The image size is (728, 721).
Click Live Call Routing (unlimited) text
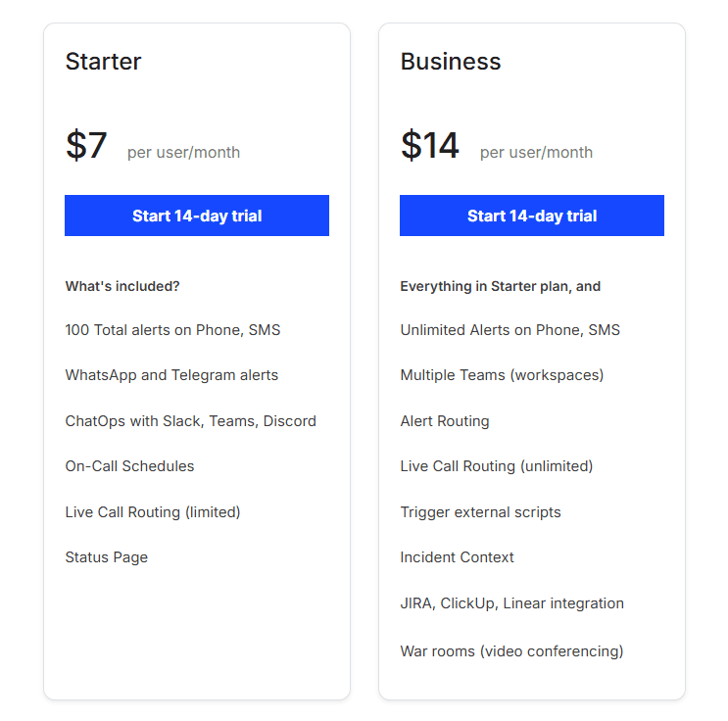(x=497, y=466)
